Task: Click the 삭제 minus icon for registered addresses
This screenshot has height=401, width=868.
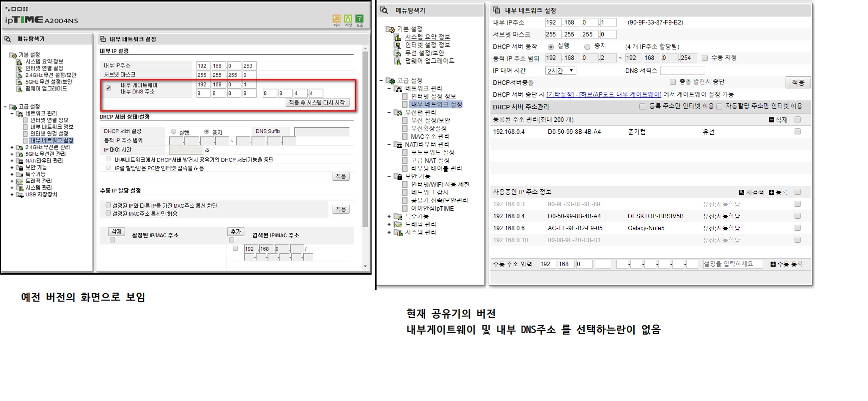Action: [772, 120]
